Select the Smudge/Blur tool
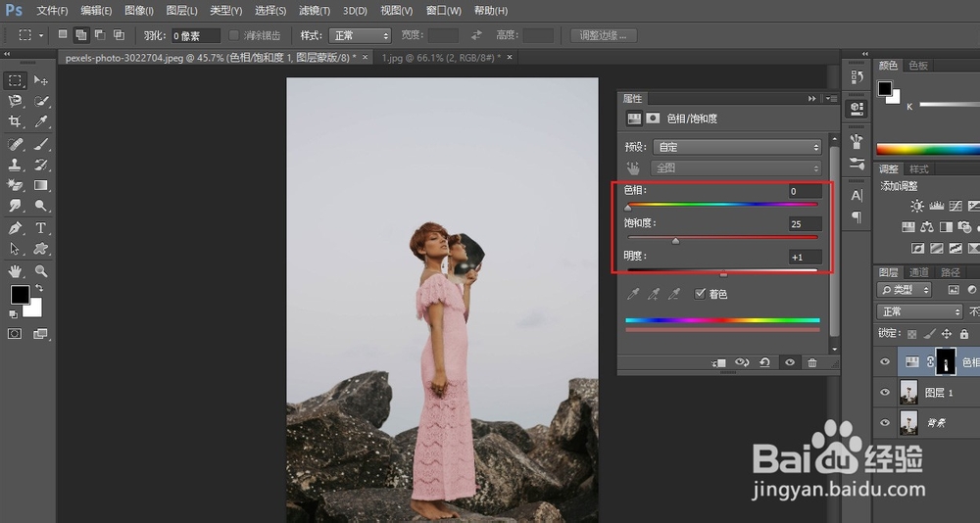Screen dimensions: 980x523 click(15, 206)
